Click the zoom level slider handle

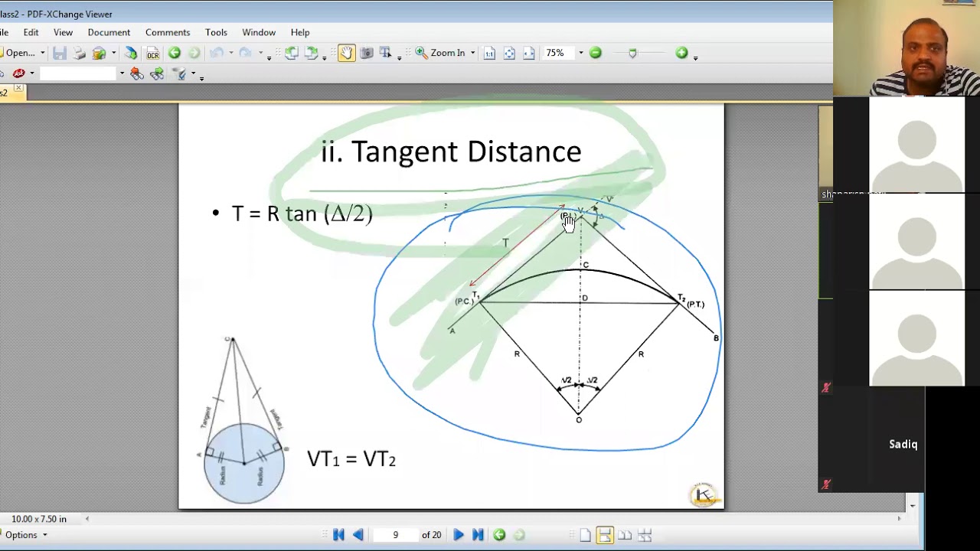click(x=632, y=53)
